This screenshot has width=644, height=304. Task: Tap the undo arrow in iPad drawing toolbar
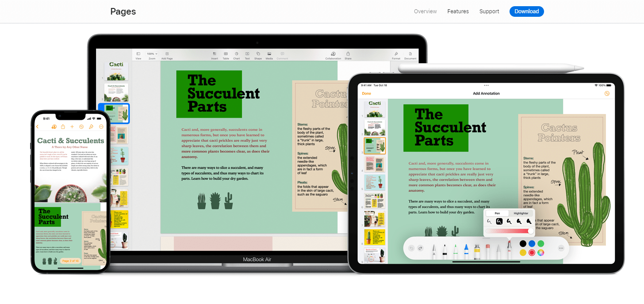[412, 248]
